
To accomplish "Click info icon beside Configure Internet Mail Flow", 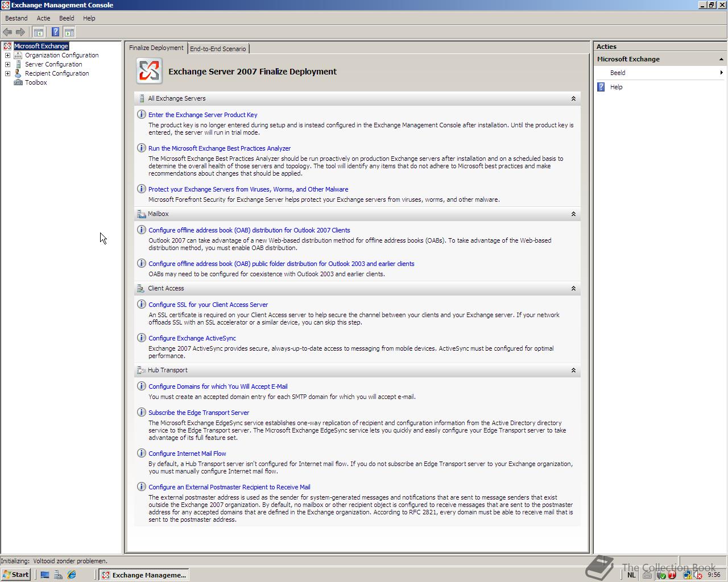I will pos(142,453).
